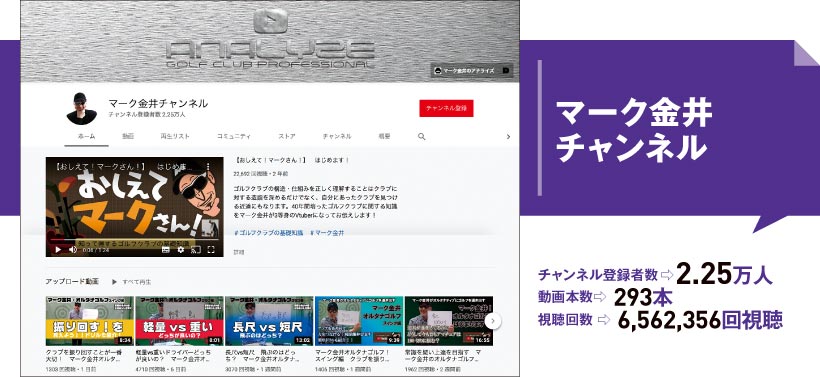Enter fullscreen on featured video
Screen dimensions: 820x377
[x=211, y=250]
